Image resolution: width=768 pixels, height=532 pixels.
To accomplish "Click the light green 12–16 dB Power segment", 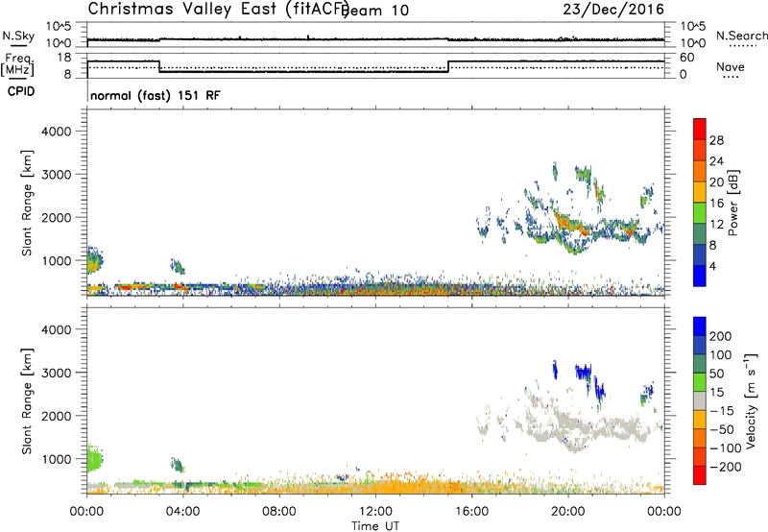I will 700,213.
